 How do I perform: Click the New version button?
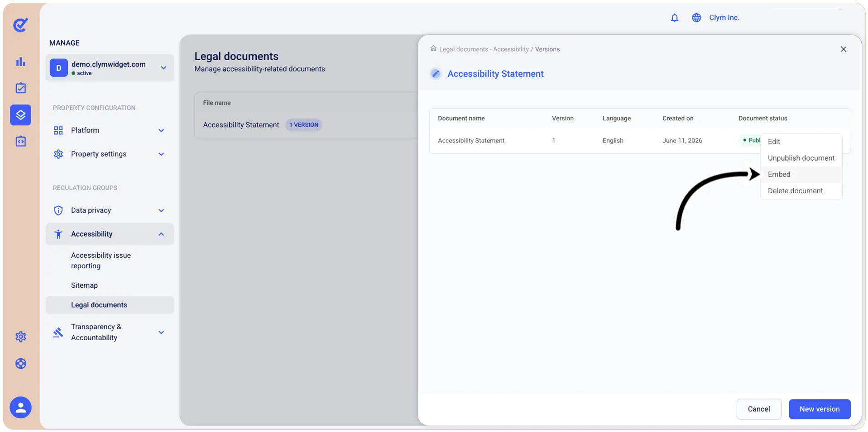pos(819,409)
